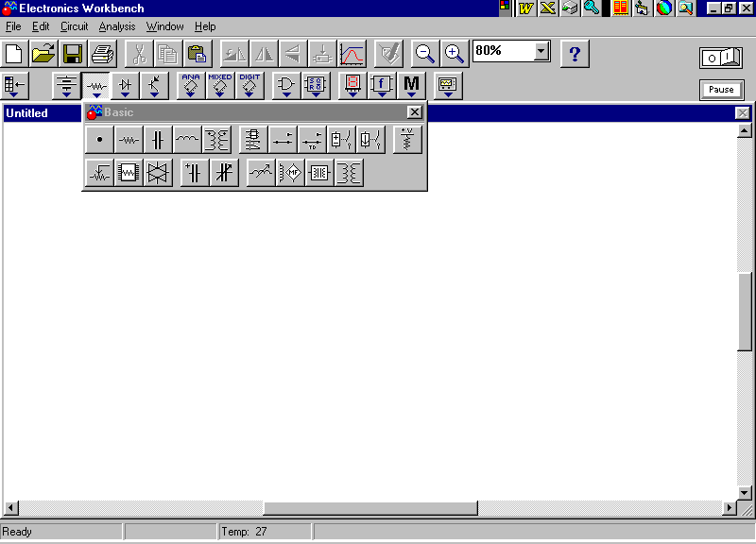Click the Pause button
The image size is (756, 544).
click(721, 90)
